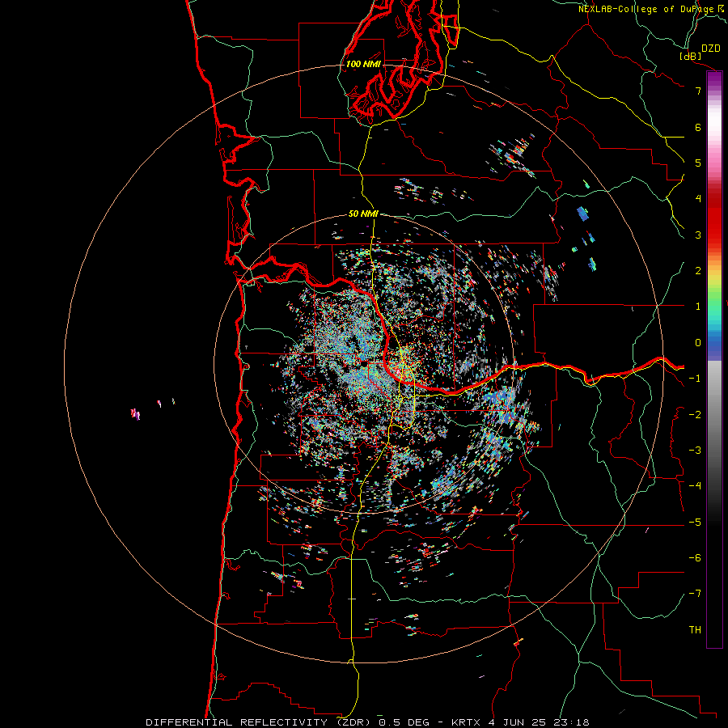Click the DZD legend title
Viewport: 728px width, 728px height.
(x=711, y=49)
